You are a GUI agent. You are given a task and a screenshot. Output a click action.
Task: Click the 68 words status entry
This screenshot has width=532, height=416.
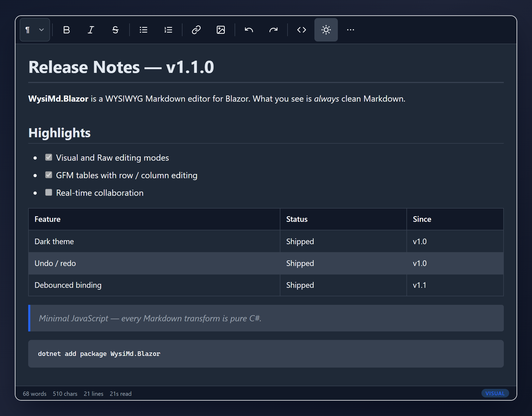[35, 394]
